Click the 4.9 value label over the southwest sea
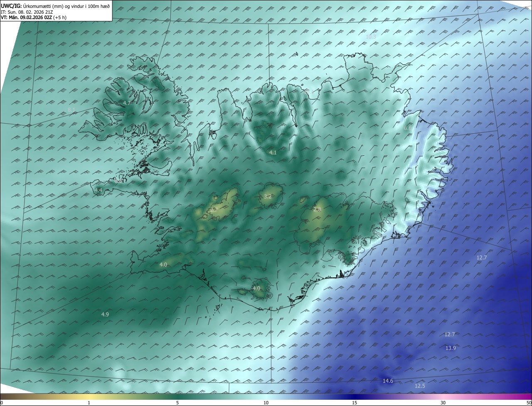Viewport: 532px width, 406px height. tap(105, 315)
